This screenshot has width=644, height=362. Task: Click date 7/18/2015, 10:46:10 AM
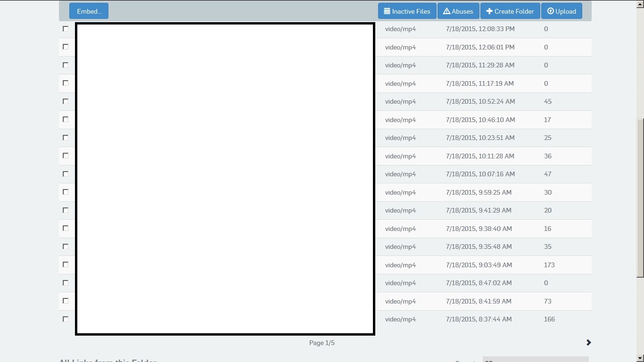click(x=480, y=120)
